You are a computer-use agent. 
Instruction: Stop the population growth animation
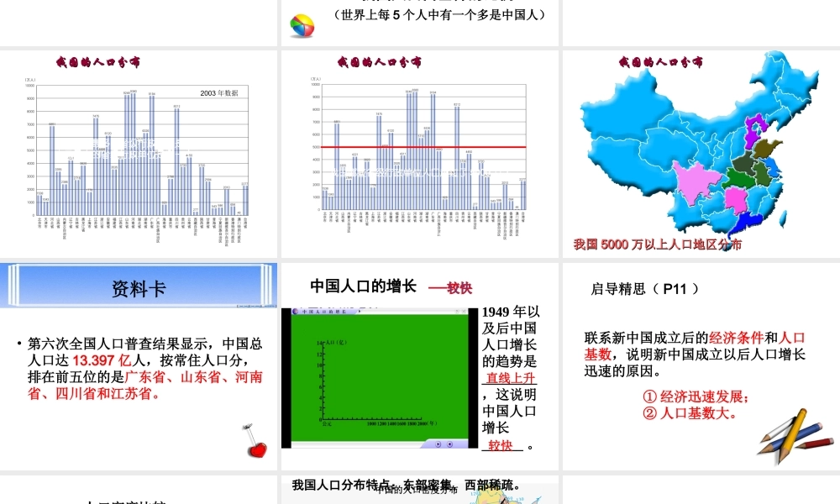449,444
